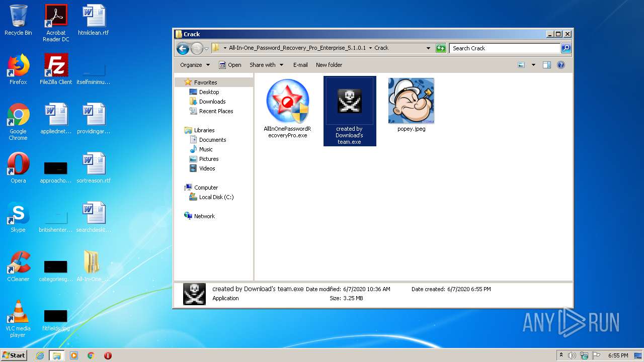Click New folder in the toolbar

[329, 65]
